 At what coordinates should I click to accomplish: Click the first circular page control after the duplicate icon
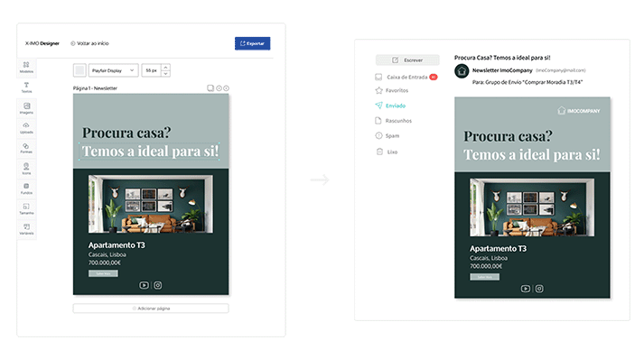coord(219,88)
